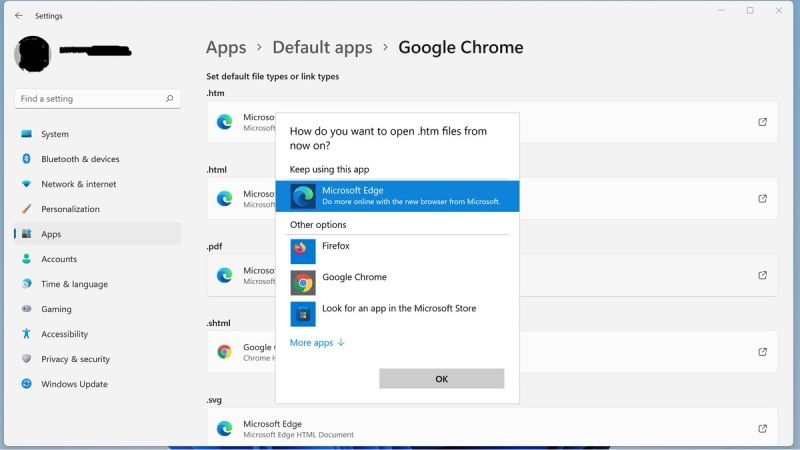
Task: Maximize the Settings window
Action: tap(750, 10)
